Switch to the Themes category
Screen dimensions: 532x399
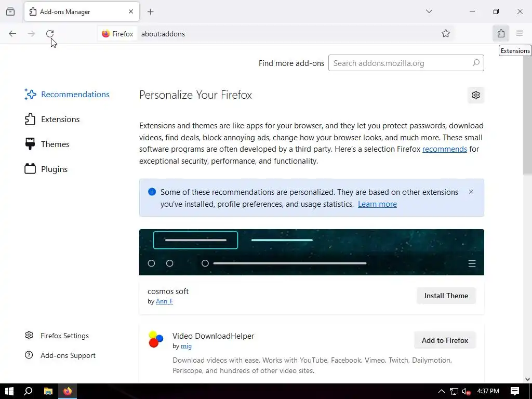pyautogui.click(x=47, y=144)
